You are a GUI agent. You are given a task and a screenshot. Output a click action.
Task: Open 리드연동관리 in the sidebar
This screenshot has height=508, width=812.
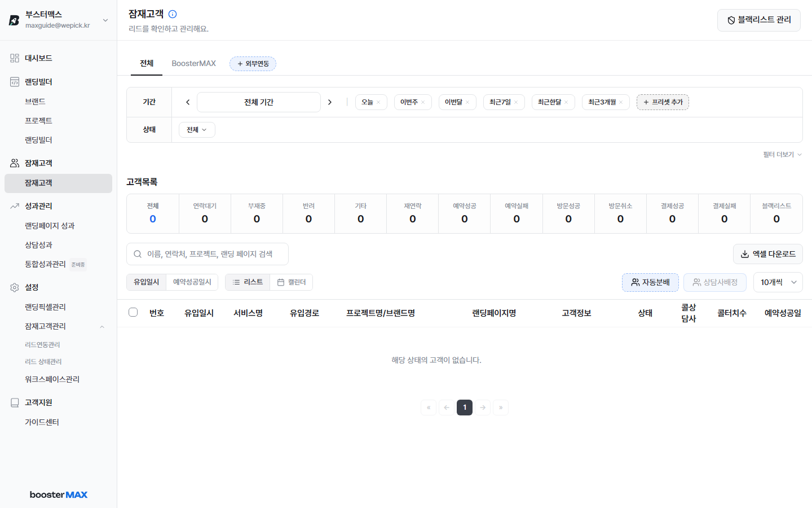tap(42, 345)
